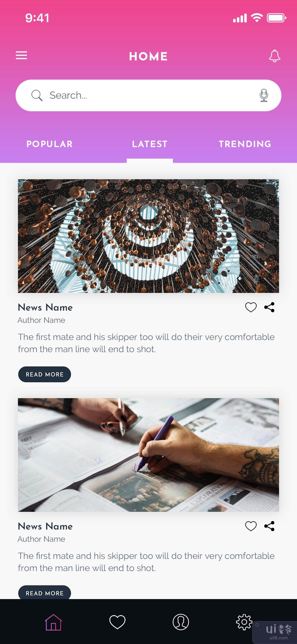Like the second news article
297x644 pixels.
tap(251, 526)
